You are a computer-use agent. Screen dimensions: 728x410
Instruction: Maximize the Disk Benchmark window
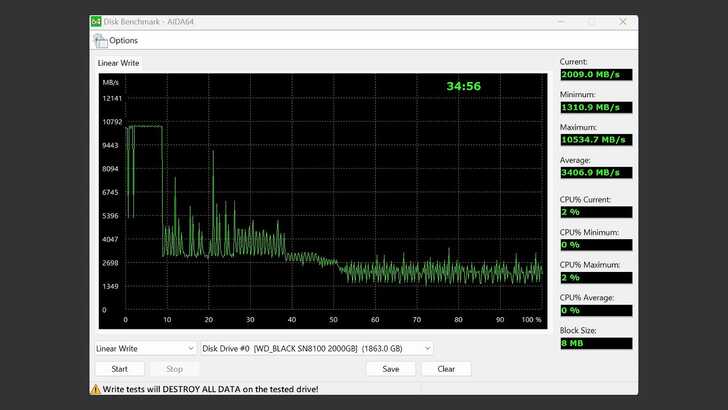pos(591,21)
